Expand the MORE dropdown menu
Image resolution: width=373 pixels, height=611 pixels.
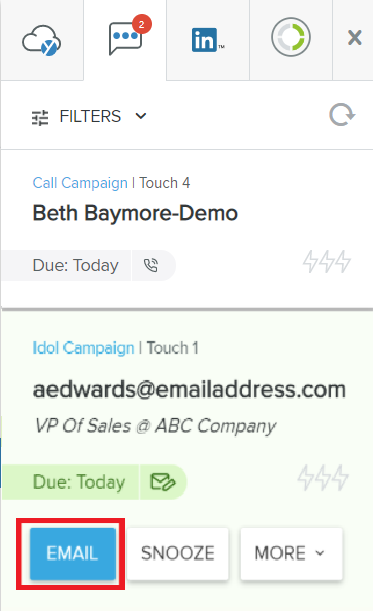(x=292, y=554)
